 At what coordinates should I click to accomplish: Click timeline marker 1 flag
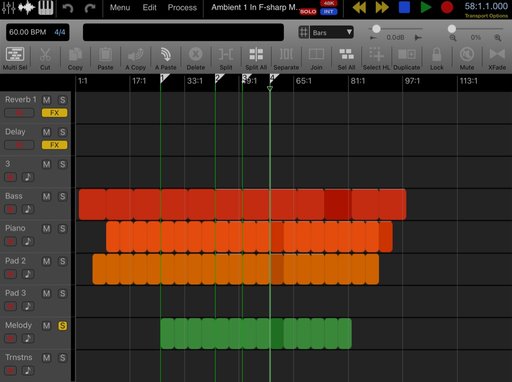coord(164,79)
